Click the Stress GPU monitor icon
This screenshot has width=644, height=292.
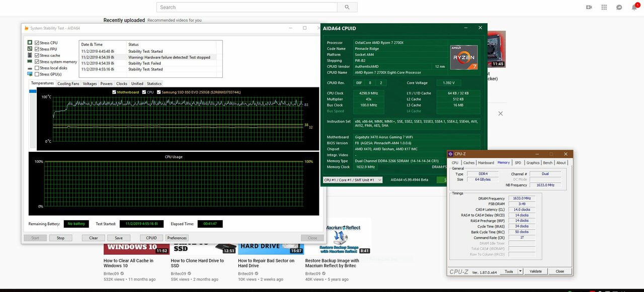pos(30,74)
